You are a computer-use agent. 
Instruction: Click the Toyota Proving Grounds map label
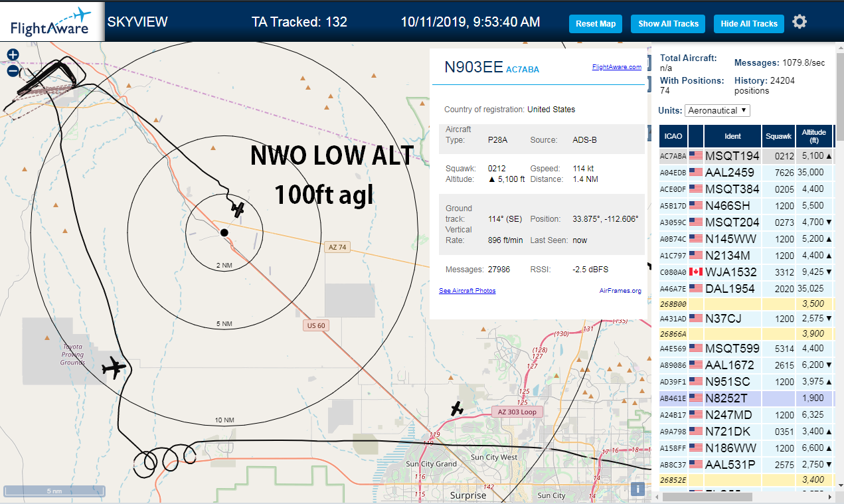pyautogui.click(x=72, y=355)
